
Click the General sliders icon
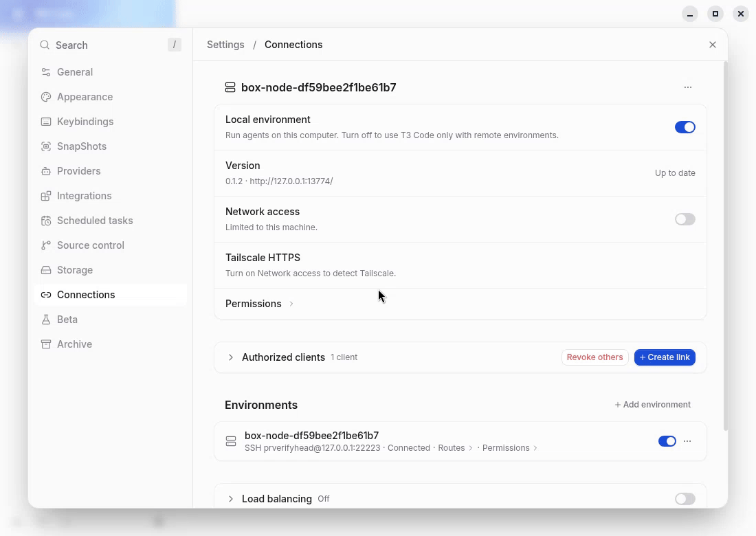(x=46, y=72)
